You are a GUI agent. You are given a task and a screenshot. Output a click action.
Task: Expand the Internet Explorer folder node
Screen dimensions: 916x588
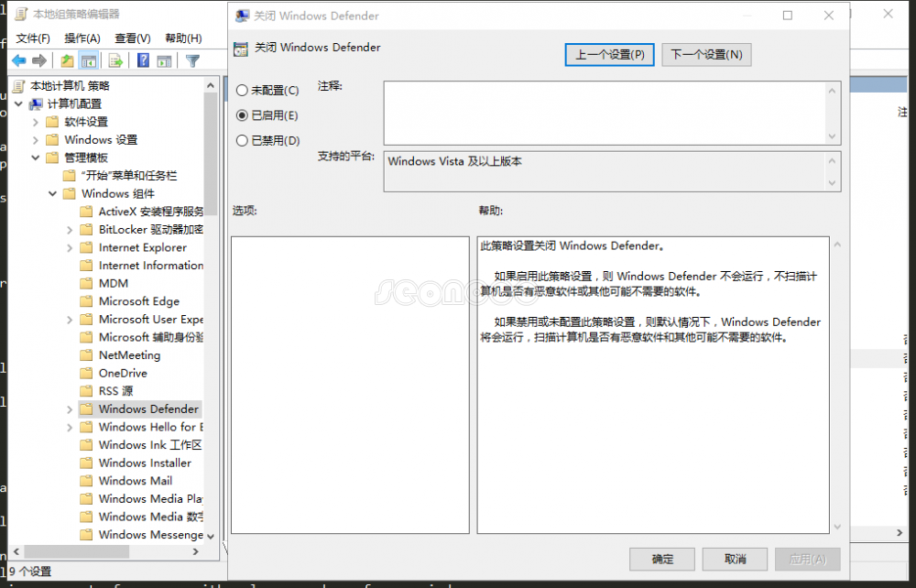pos(70,248)
